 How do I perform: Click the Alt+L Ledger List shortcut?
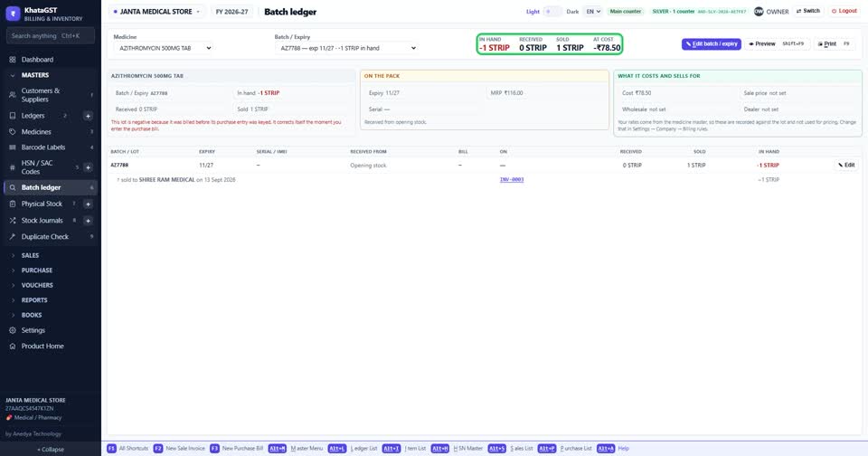coord(353,448)
